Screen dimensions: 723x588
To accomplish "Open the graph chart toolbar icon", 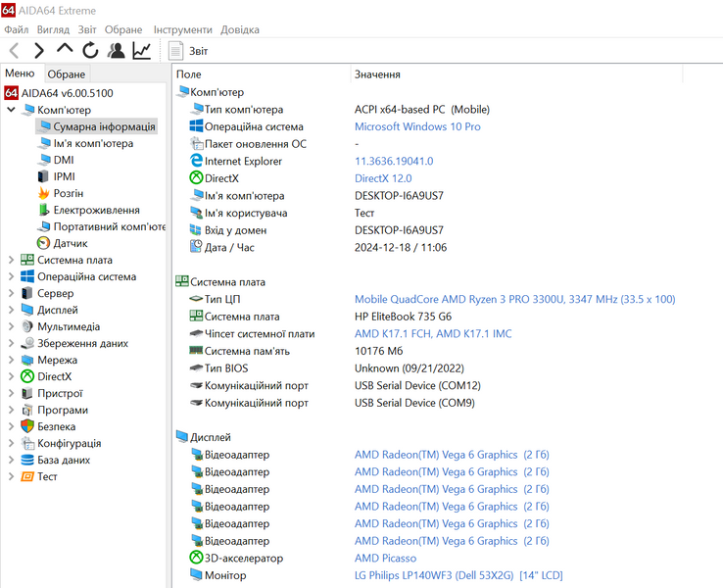I will click(141, 50).
